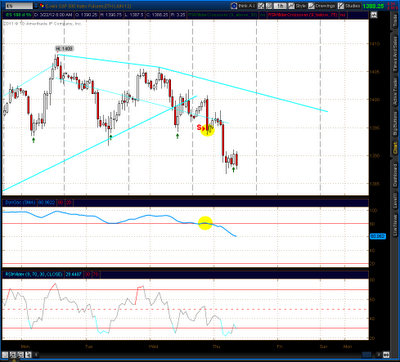
Task: Click the ES symbol input field
Action: pyautogui.click(x=19, y=6)
